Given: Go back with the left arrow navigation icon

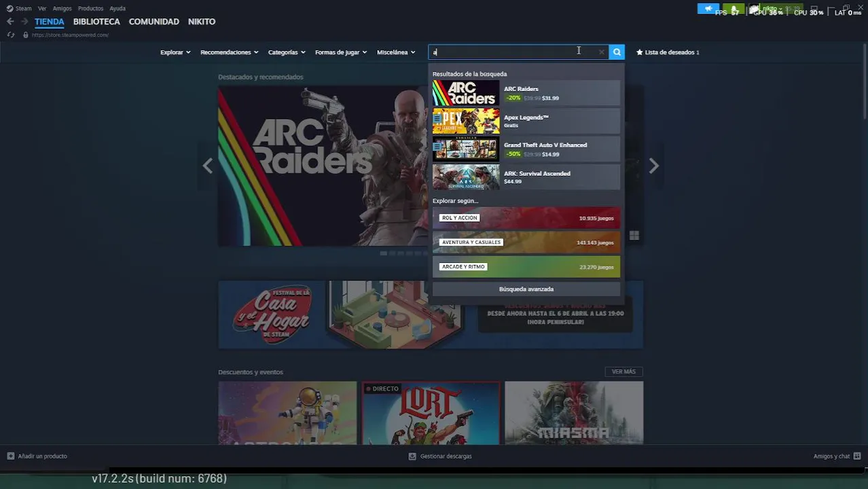Looking at the screenshot, I should click(10, 22).
